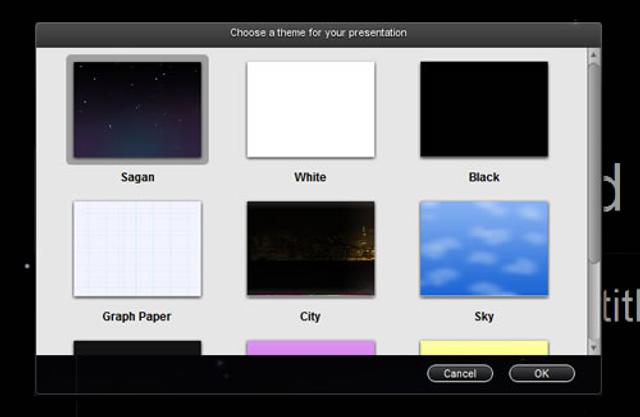This screenshot has height=417, width=640.
Task: Click the White theme label
Action: pyautogui.click(x=310, y=177)
